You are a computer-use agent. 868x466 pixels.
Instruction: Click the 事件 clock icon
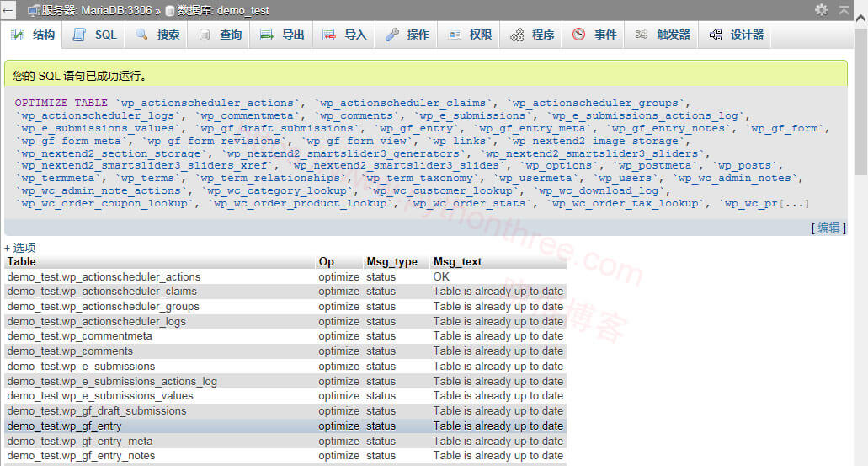[578, 35]
